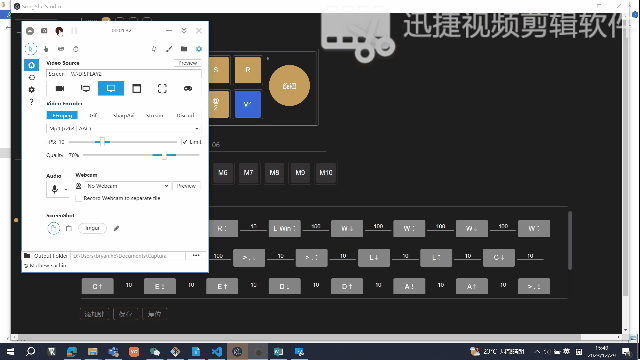Screen dimensions: 640x360
Task: Click the refresh icon in Captura toolbar
Action: tap(154, 49)
